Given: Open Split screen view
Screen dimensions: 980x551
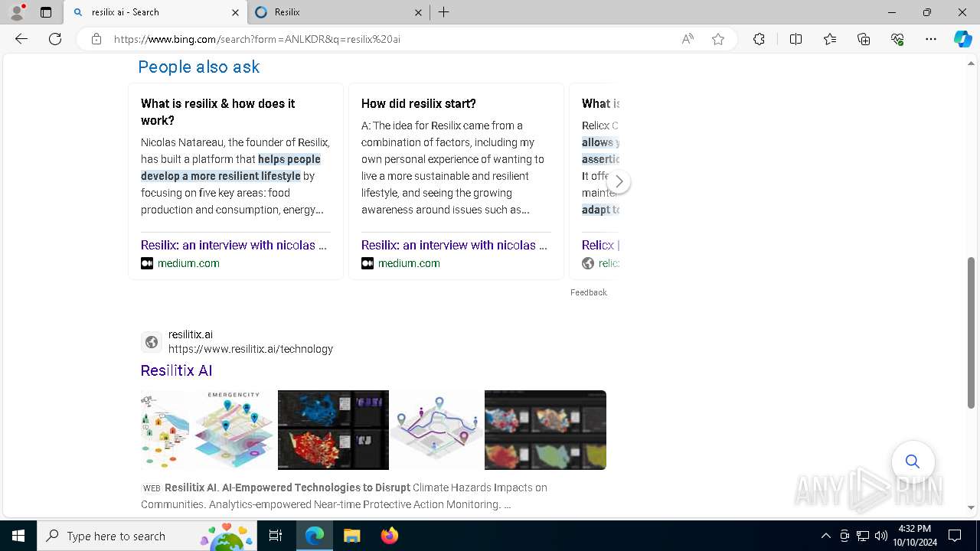Looking at the screenshot, I should click(795, 39).
